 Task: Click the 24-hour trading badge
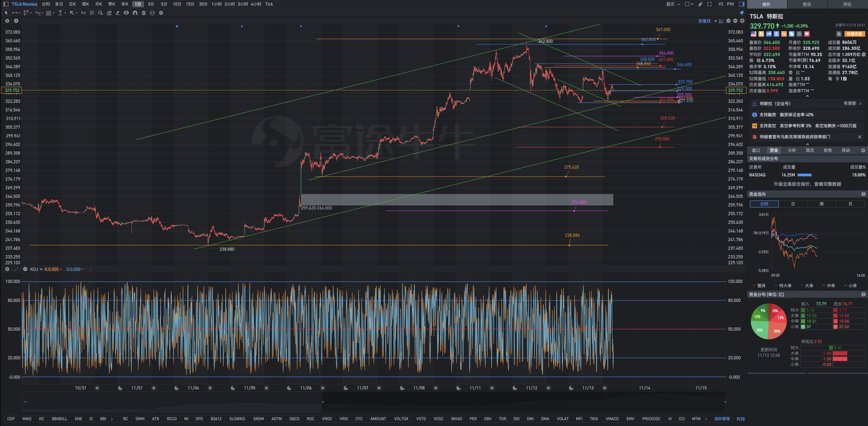pyautogui.click(x=769, y=34)
